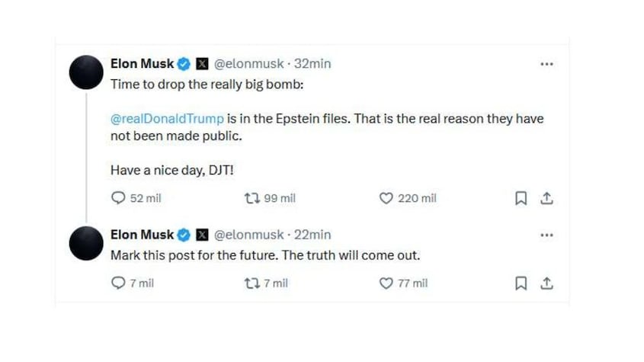This screenshot has height=362, width=644.
Task: Click the 22min timestamp
Action: [x=312, y=235]
